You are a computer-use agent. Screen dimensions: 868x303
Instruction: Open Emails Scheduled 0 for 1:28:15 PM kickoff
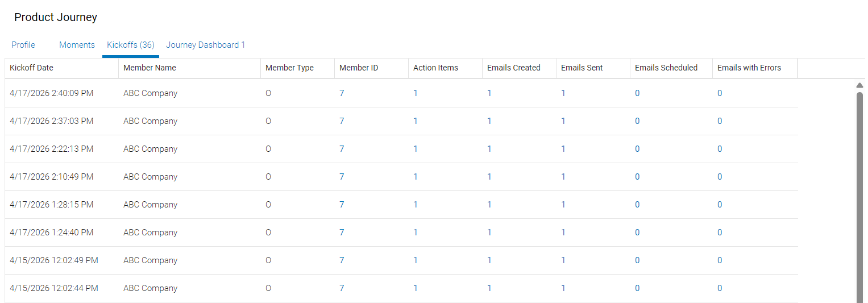pos(637,205)
